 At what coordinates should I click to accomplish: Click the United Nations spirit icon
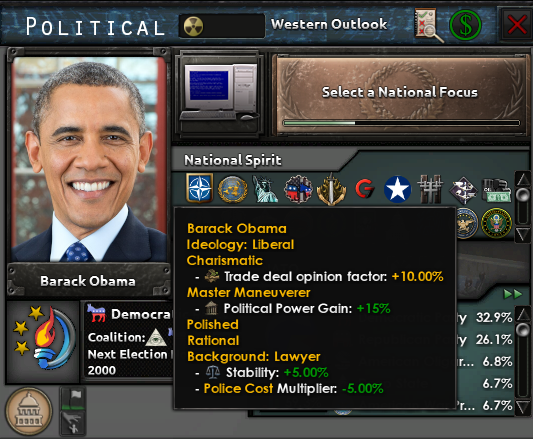coord(233,189)
